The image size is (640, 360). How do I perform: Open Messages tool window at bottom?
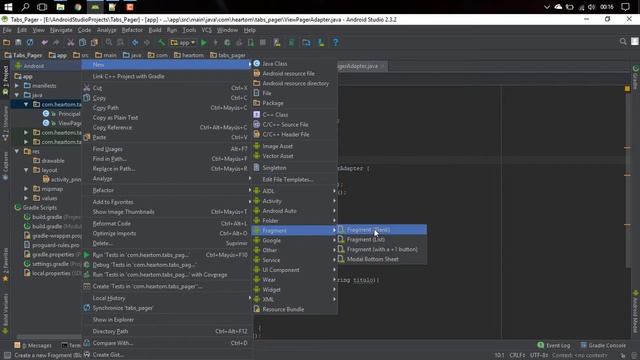point(33,345)
